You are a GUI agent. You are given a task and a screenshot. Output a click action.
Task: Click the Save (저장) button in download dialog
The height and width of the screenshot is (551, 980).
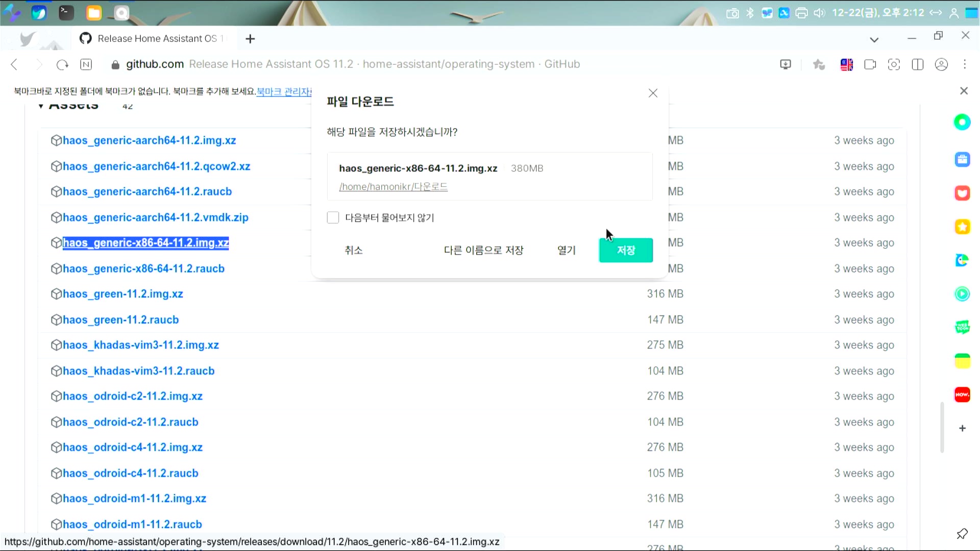(x=626, y=250)
